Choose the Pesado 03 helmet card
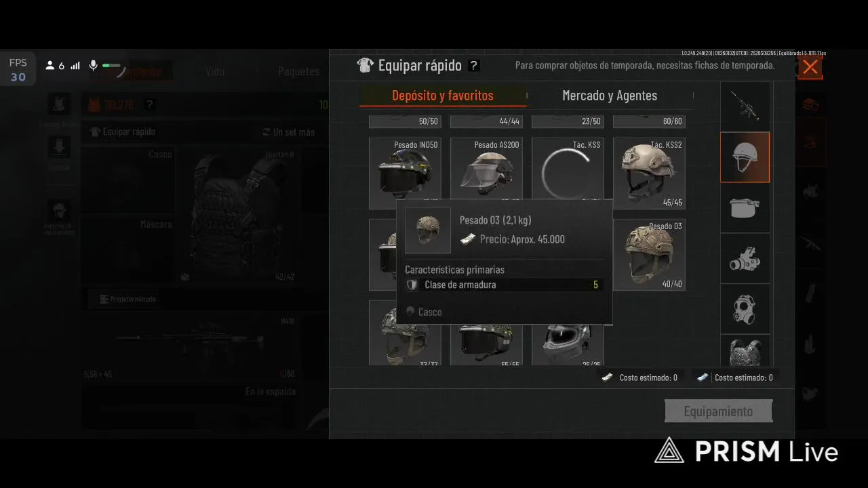The image size is (868, 488). 649,255
